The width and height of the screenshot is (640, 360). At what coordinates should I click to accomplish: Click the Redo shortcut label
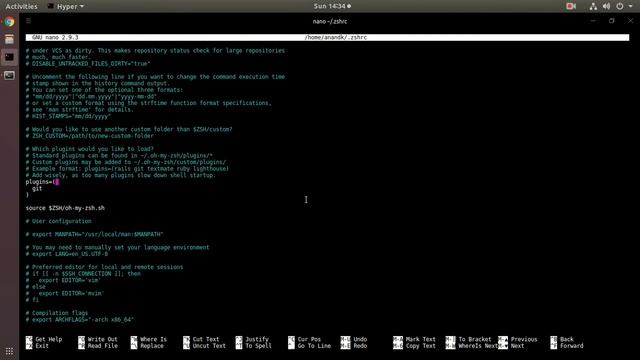360,346
